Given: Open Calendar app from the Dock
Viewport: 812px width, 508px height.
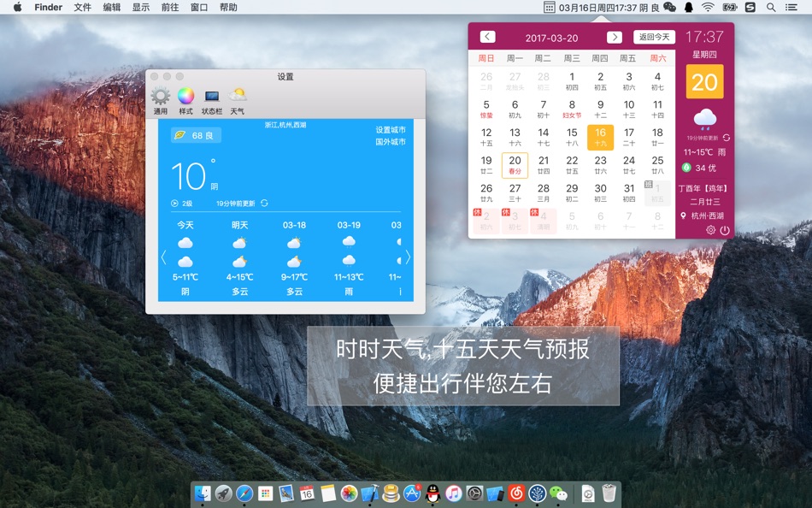Looking at the screenshot, I should (307, 493).
